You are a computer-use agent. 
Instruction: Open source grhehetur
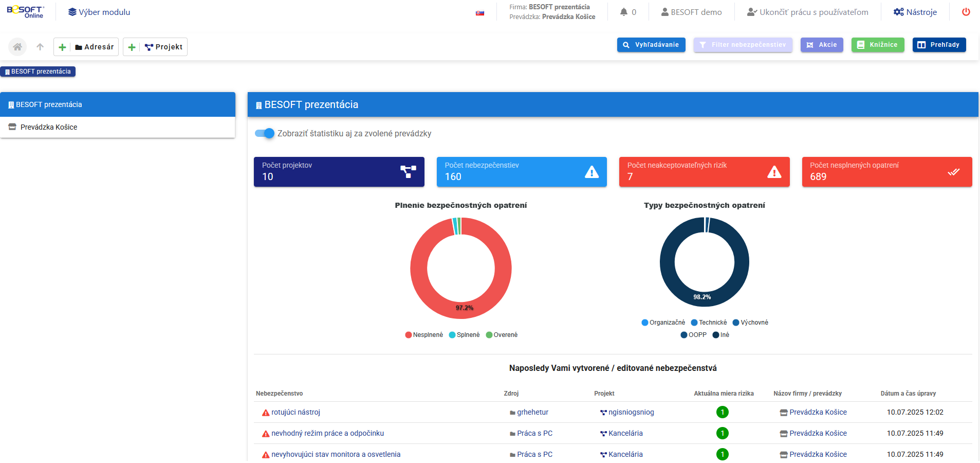(x=532, y=412)
